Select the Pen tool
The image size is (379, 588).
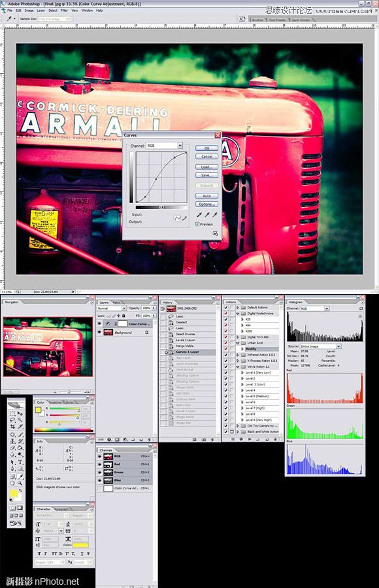12,468
